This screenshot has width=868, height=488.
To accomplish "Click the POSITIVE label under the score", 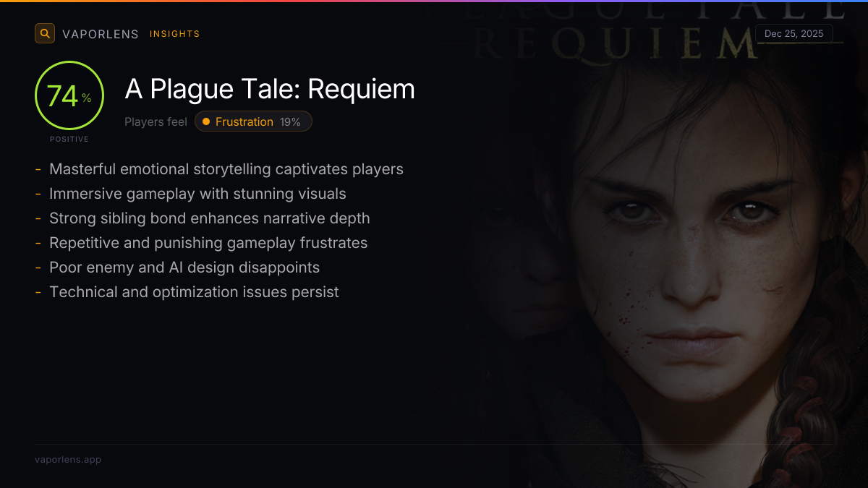I will coord(69,139).
